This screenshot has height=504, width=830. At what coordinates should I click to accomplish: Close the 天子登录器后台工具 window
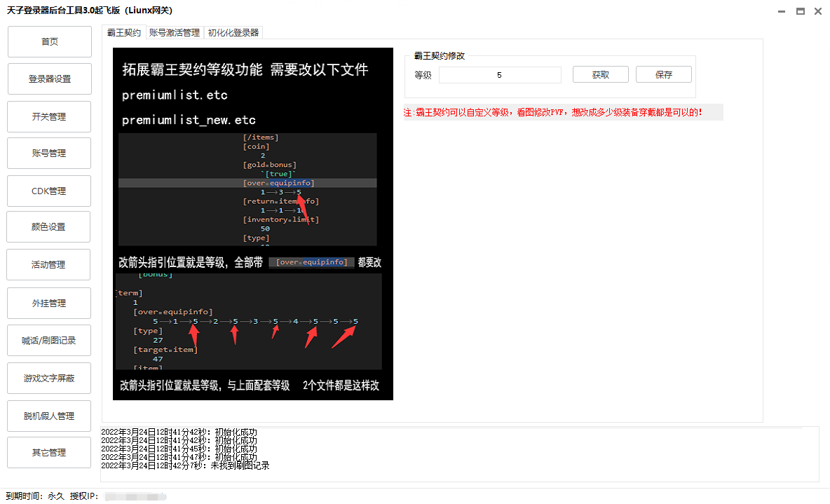coord(818,11)
